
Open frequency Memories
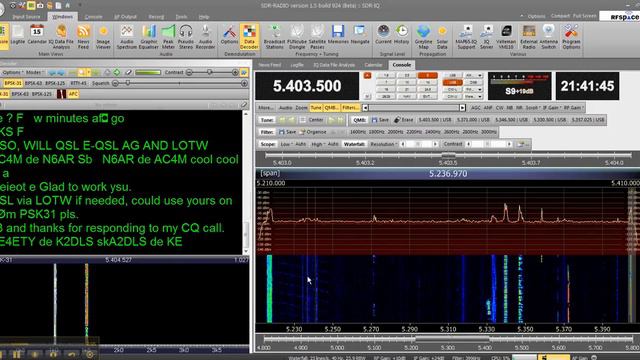338,35
